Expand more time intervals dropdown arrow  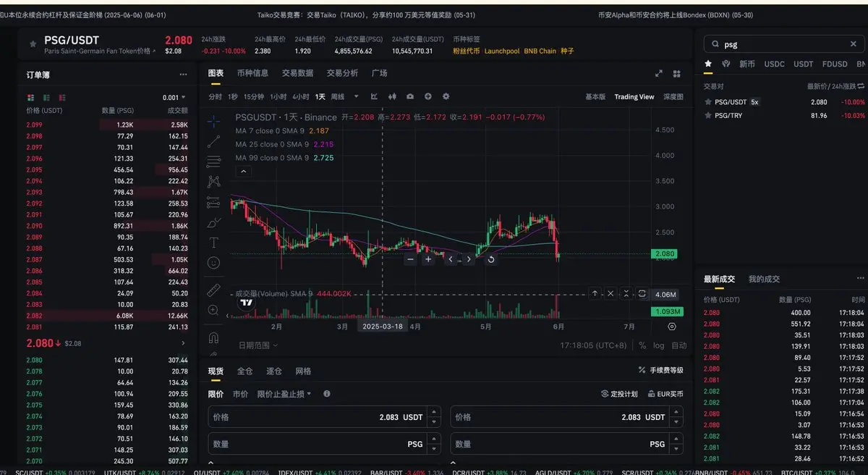(356, 96)
